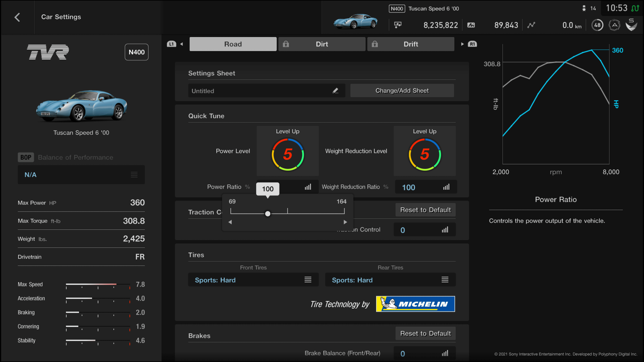Click the Michelin logo banner
This screenshot has height=362, width=644.
pos(415,304)
